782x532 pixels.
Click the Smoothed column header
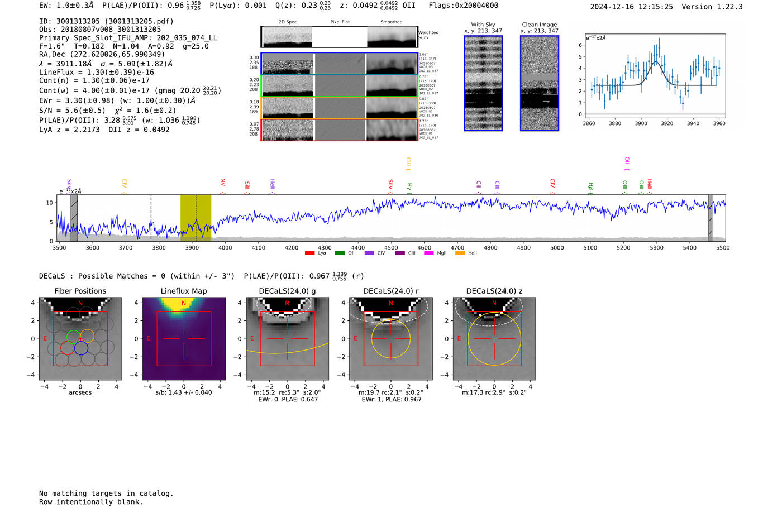tap(392, 22)
